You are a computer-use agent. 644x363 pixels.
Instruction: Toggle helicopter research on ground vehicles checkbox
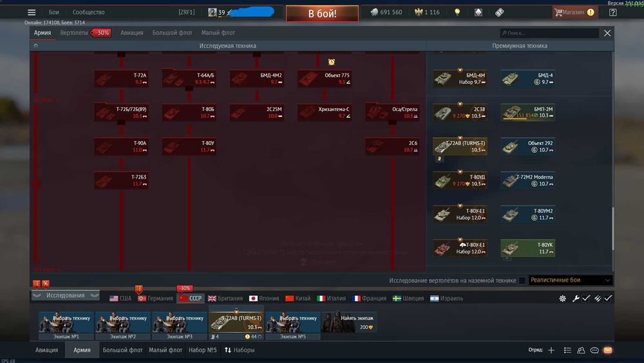(522, 280)
